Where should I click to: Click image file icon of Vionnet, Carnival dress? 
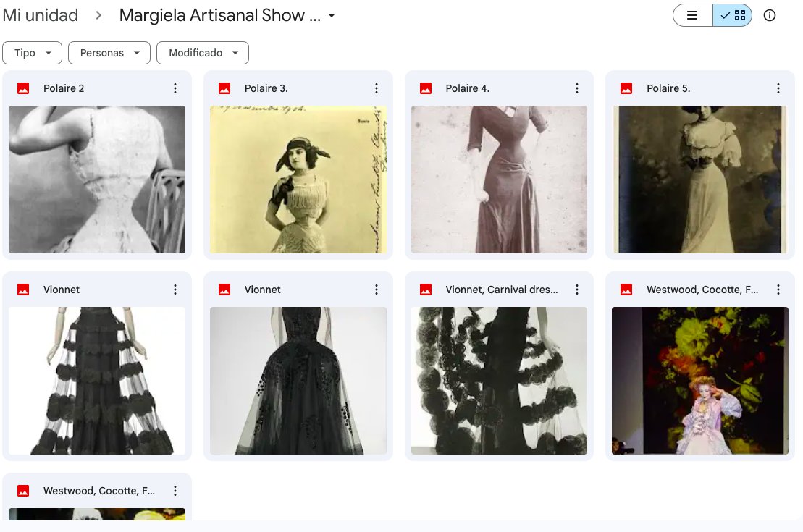coord(426,290)
